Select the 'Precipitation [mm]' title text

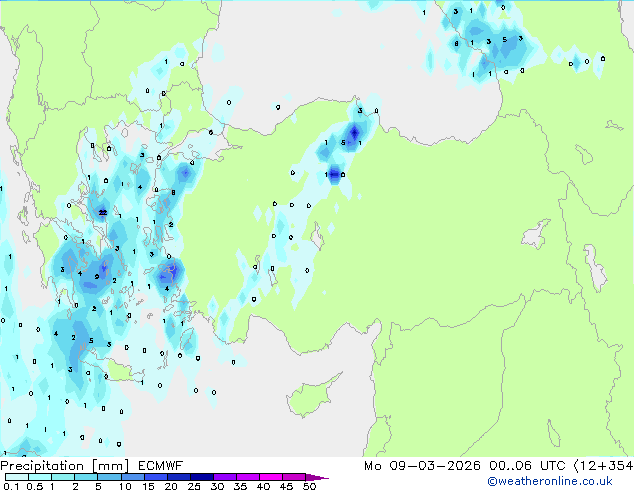tap(65, 466)
